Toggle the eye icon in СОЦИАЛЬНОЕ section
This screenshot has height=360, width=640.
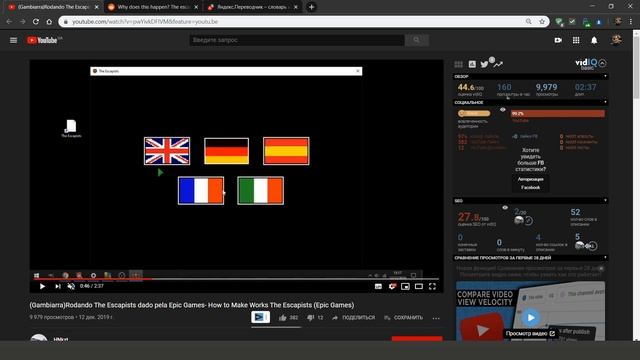coord(503,109)
